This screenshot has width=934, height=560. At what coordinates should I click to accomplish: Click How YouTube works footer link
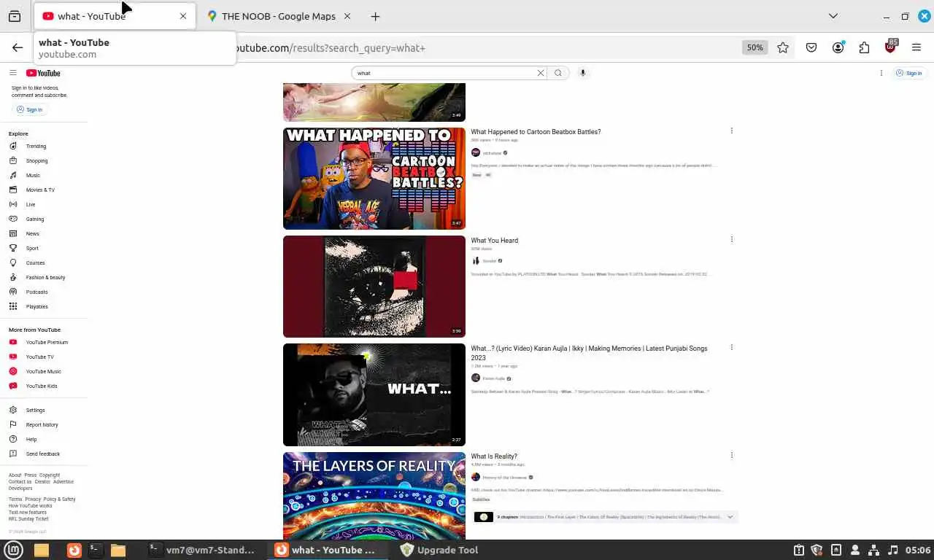click(30, 505)
